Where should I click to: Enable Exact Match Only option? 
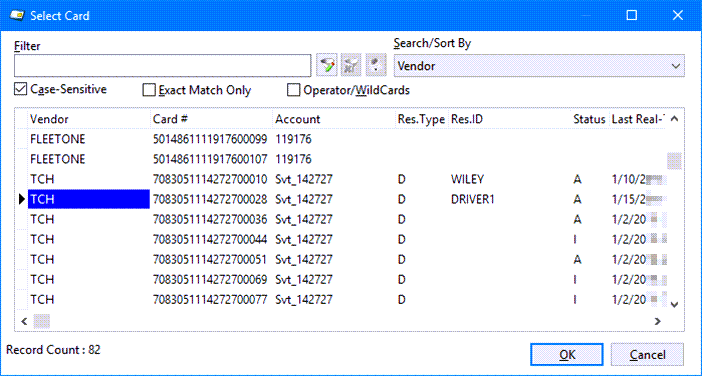pos(148,90)
